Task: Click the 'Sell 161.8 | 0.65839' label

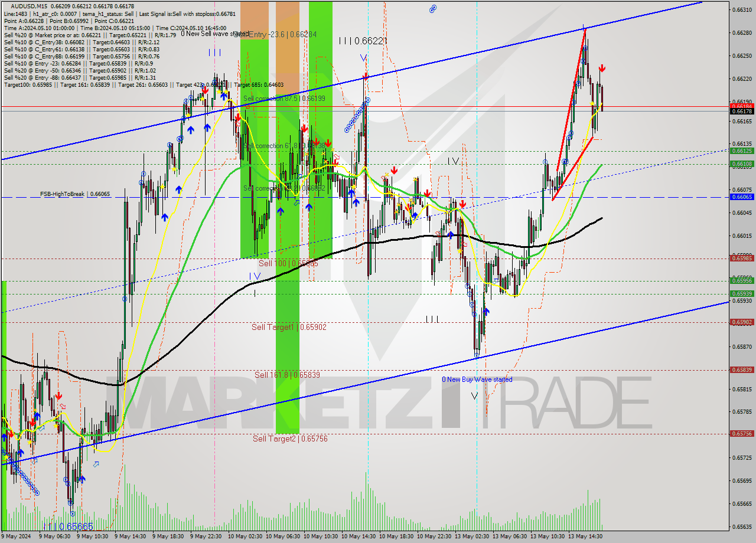Action: coord(287,375)
